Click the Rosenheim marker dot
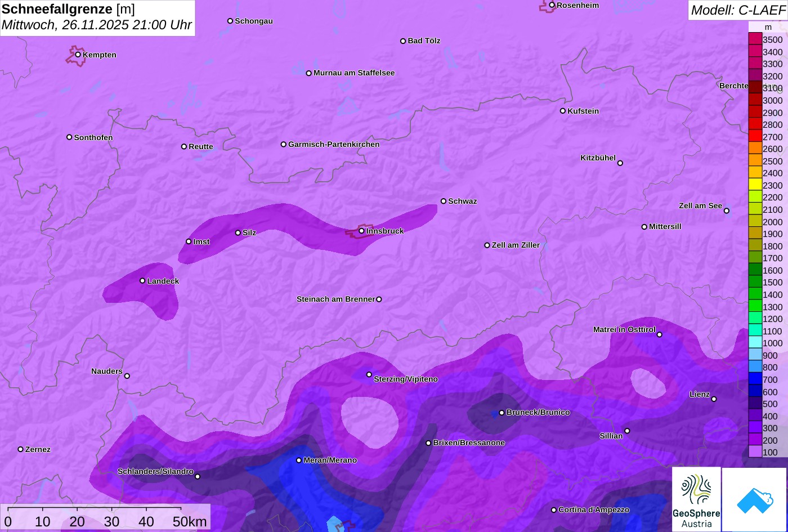The width and height of the screenshot is (788, 532). [x=552, y=5]
